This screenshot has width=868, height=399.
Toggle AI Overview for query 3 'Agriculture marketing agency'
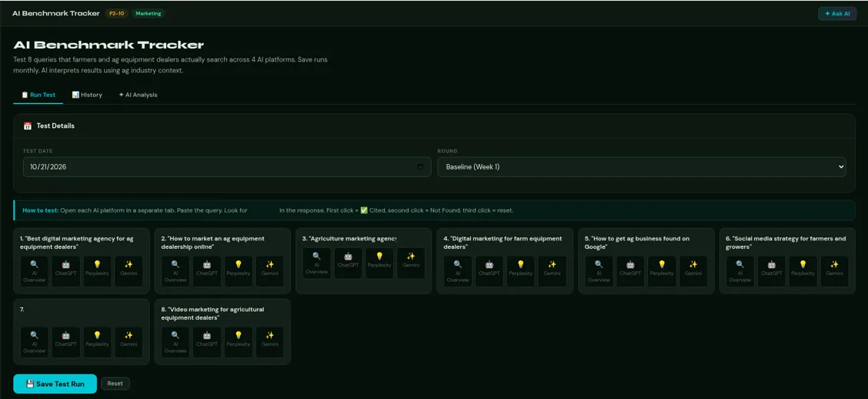(x=316, y=263)
